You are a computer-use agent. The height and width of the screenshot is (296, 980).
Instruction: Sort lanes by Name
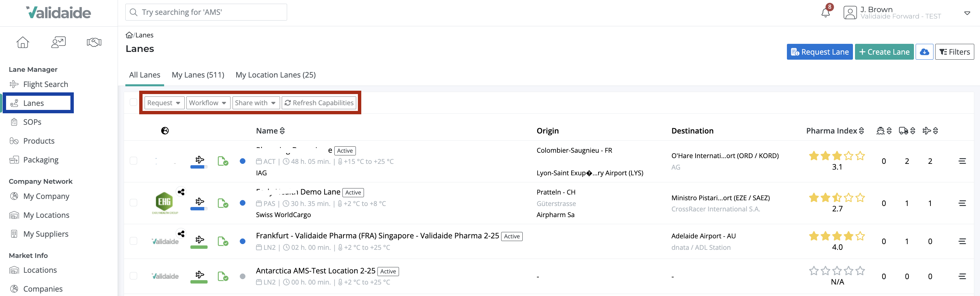point(270,131)
